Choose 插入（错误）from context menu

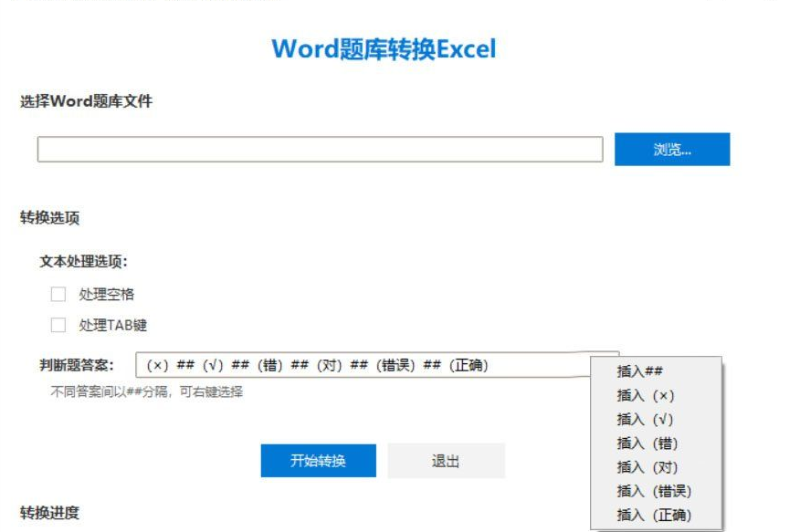coord(656,491)
